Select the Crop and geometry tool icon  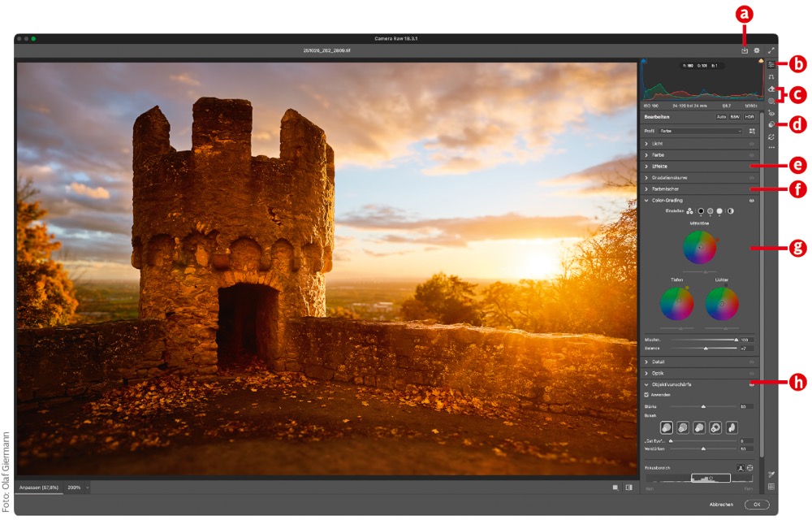tap(771, 77)
